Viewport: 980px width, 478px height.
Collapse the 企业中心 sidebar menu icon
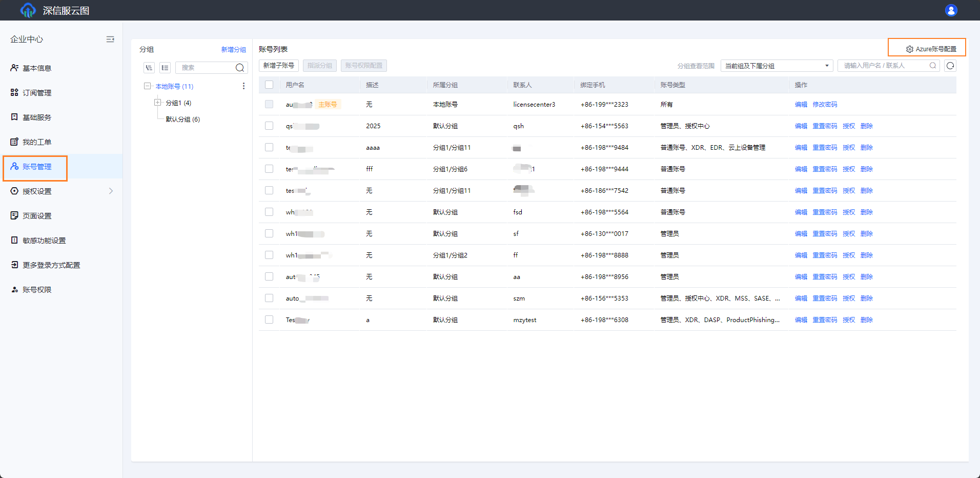pos(110,39)
